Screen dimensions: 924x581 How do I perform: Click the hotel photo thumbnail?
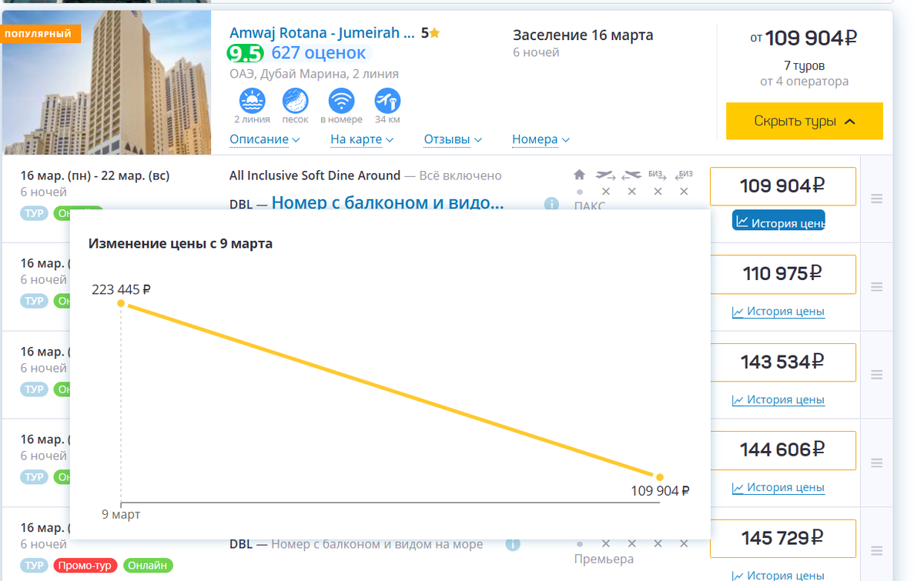click(106, 82)
